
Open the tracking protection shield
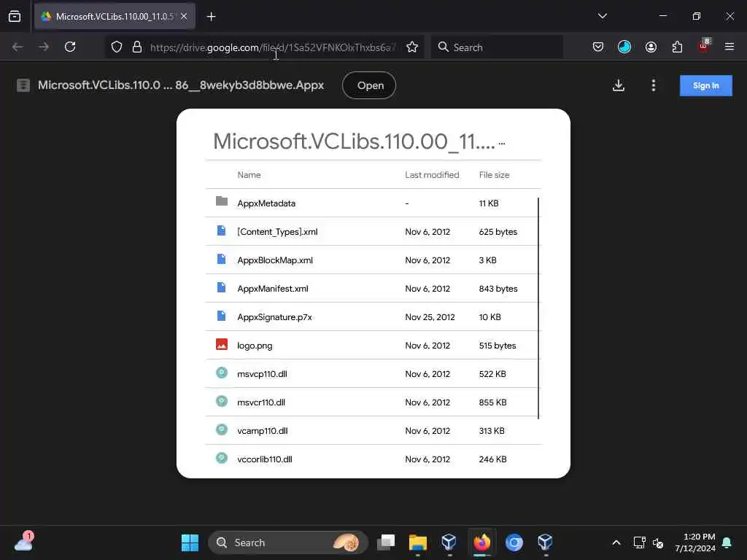[117, 47]
